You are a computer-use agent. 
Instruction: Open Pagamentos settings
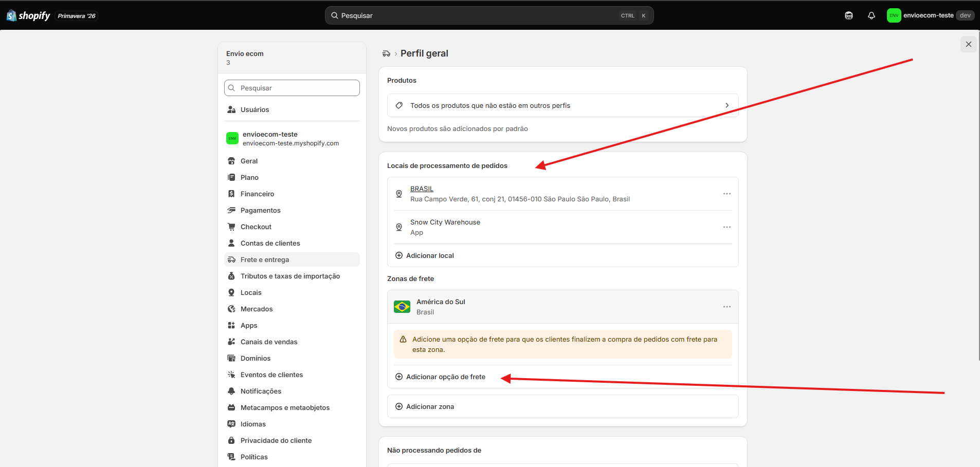pos(292,210)
